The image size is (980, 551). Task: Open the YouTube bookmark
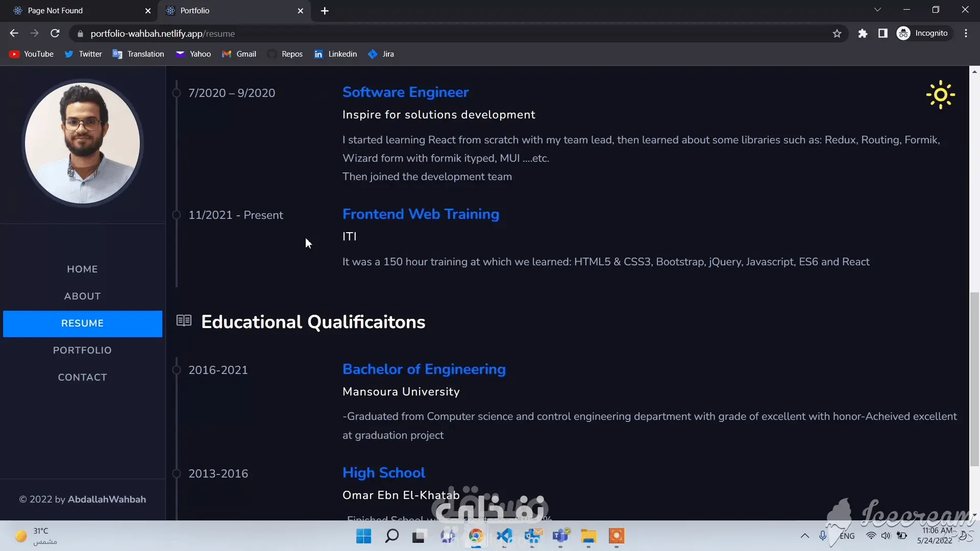[32, 54]
